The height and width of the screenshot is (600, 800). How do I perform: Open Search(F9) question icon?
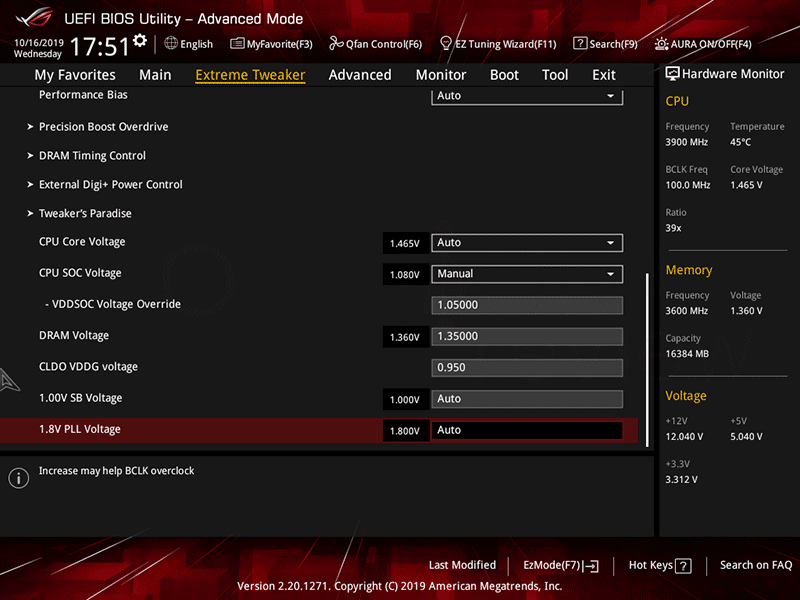click(x=580, y=43)
